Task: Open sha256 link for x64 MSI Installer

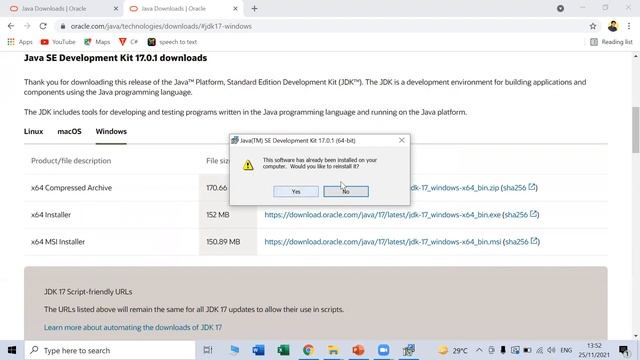Action: pyautogui.click(x=522, y=242)
